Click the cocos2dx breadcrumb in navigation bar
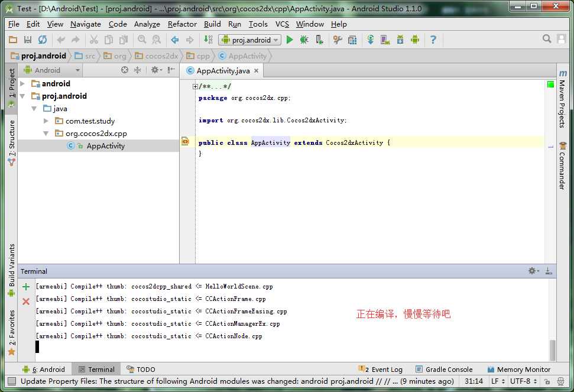Image resolution: width=574 pixels, height=392 pixels. [x=157, y=56]
